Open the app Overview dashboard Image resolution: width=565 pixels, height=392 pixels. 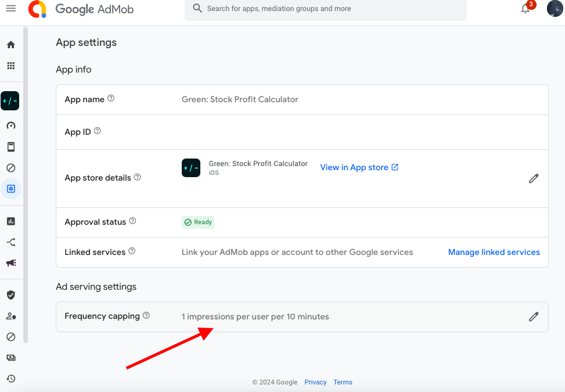[10, 125]
